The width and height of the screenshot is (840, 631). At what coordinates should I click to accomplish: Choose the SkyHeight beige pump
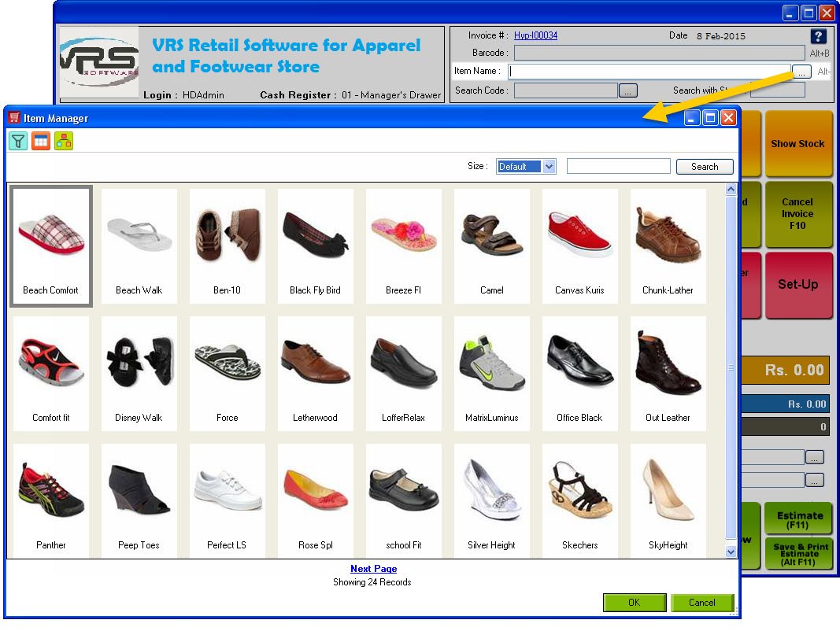[x=668, y=501]
